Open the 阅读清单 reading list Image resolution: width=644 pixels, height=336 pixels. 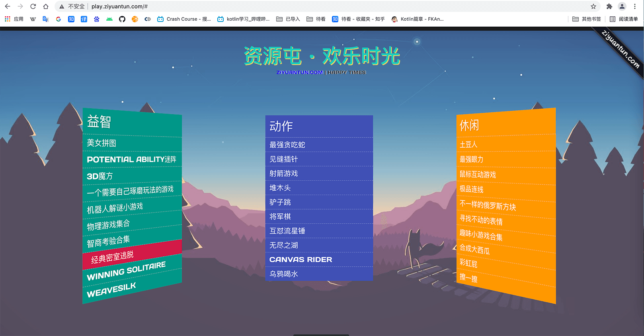click(x=624, y=19)
